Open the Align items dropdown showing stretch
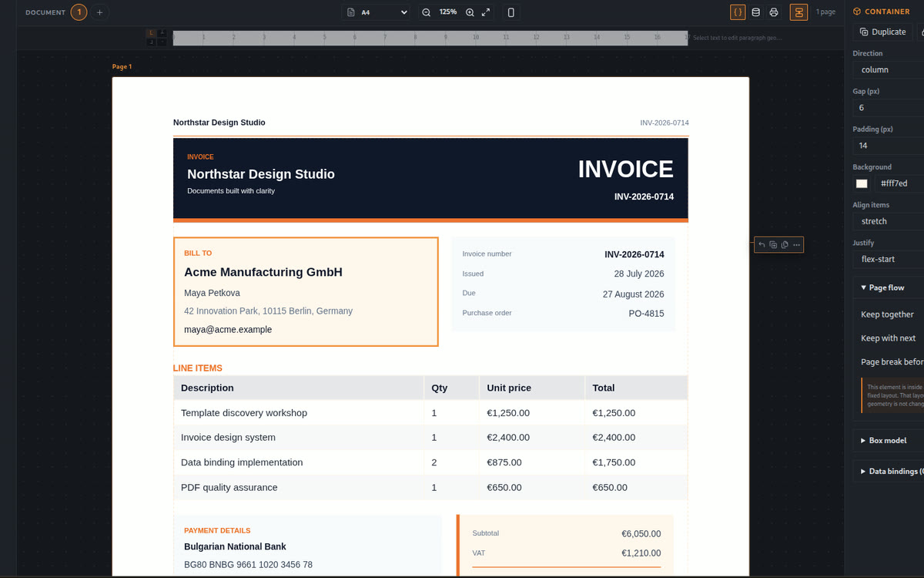Viewport: 924px width, 578px height. click(889, 221)
